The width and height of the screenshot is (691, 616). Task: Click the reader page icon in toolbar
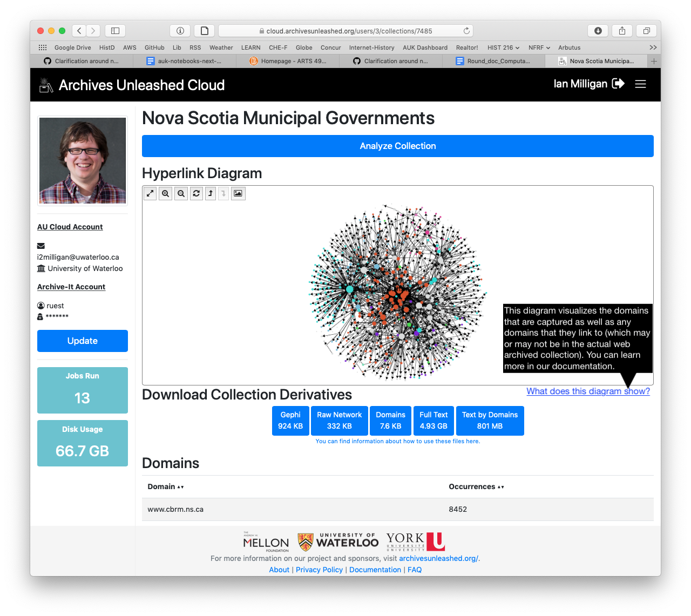(205, 31)
